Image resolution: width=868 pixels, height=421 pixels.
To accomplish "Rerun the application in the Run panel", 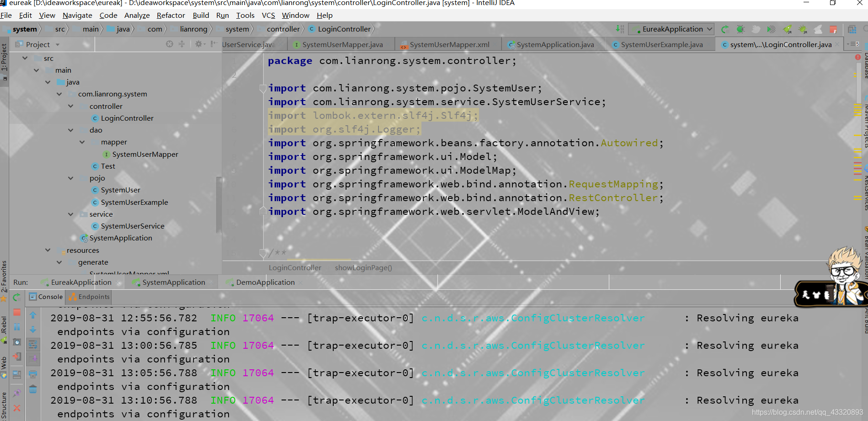I will pyautogui.click(x=17, y=297).
